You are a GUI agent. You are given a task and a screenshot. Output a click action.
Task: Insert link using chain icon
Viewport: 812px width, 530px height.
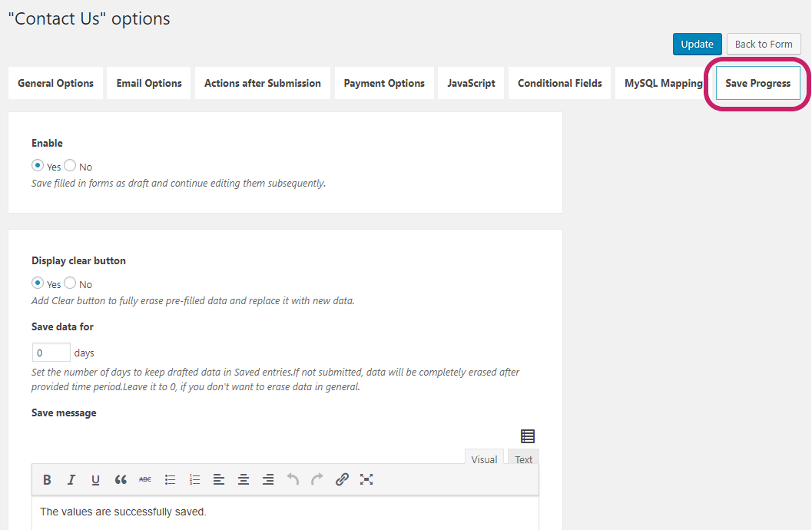pyautogui.click(x=342, y=480)
